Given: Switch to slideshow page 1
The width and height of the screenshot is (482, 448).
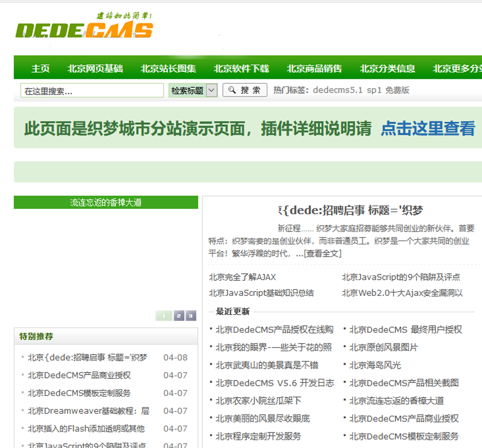Looking at the screenshot, I should click(x=164, y=316).
